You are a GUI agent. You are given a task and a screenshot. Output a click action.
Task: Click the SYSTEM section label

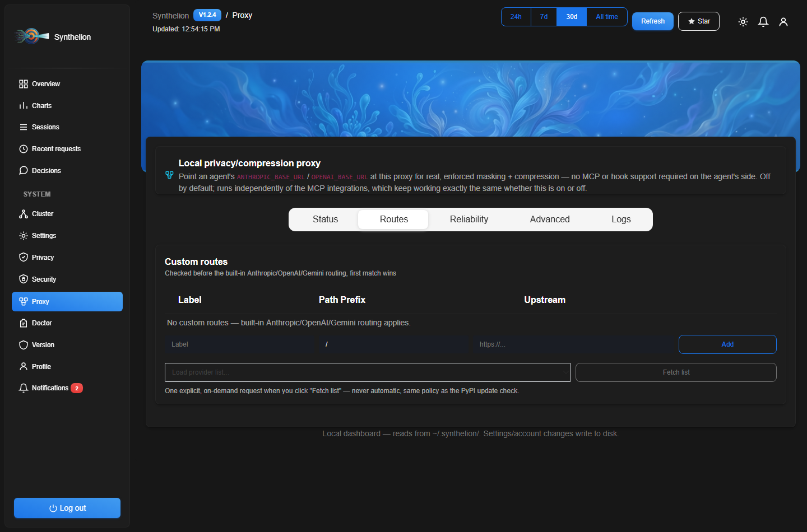tap(37, 194)
